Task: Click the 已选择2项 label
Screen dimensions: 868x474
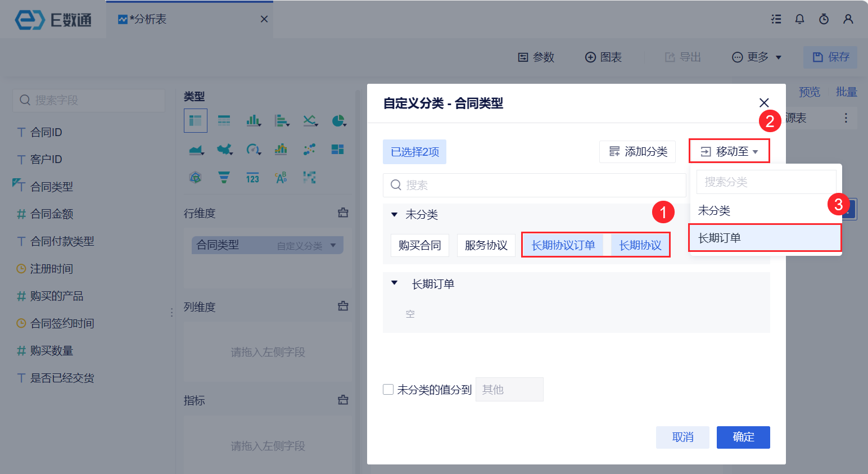Action: 414,152
